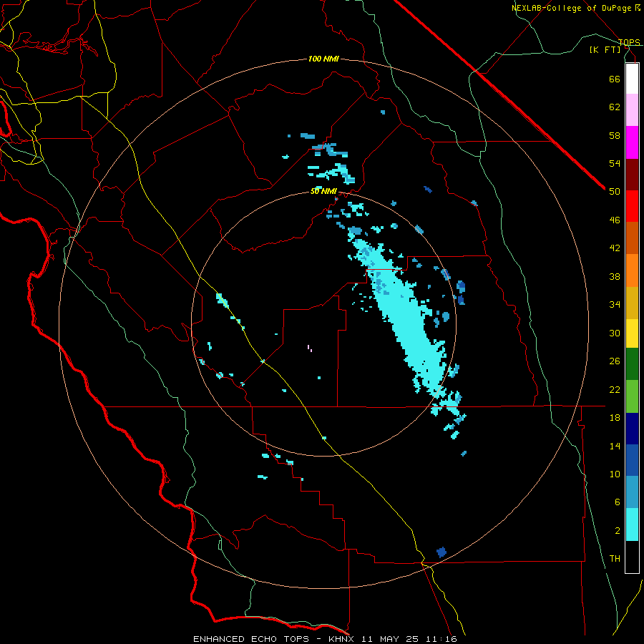Click the 100 NMI range ring label
Screen dimensions: 644x644
click(x=323, y=59)
